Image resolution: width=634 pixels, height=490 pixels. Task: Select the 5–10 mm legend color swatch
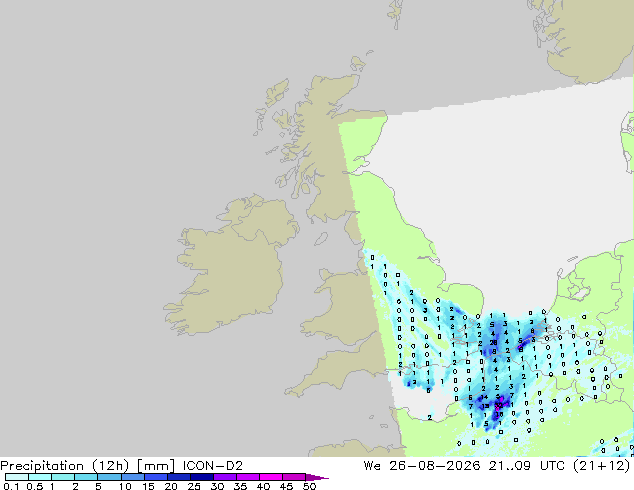click(109, 477)
